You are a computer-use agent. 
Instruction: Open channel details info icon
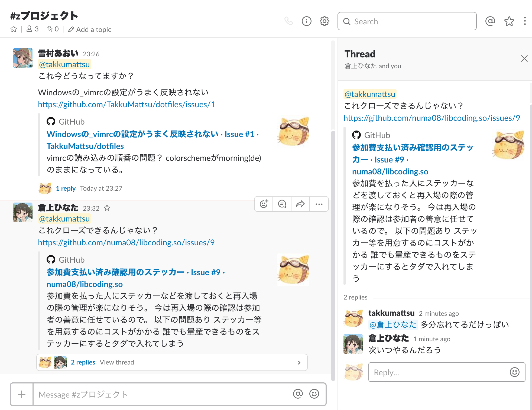tap(306, 21)
